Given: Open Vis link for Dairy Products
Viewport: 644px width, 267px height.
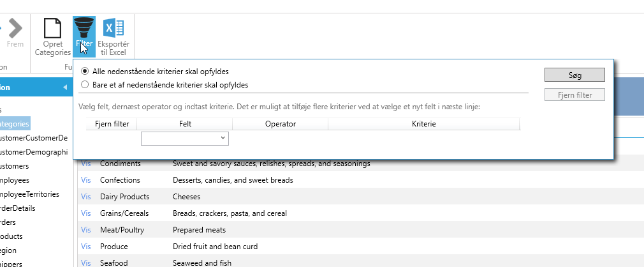Looking at the screenshot, I should click(x=86, y=197).
